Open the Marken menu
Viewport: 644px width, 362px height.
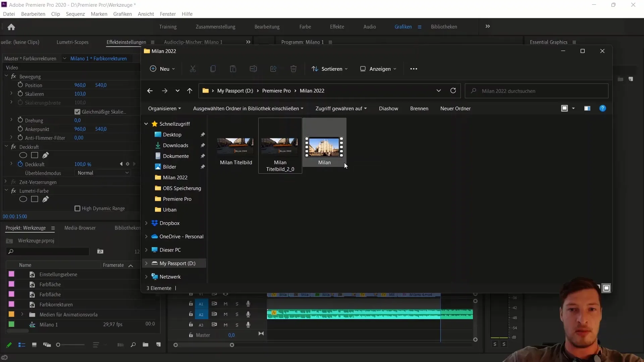(99, 14)
